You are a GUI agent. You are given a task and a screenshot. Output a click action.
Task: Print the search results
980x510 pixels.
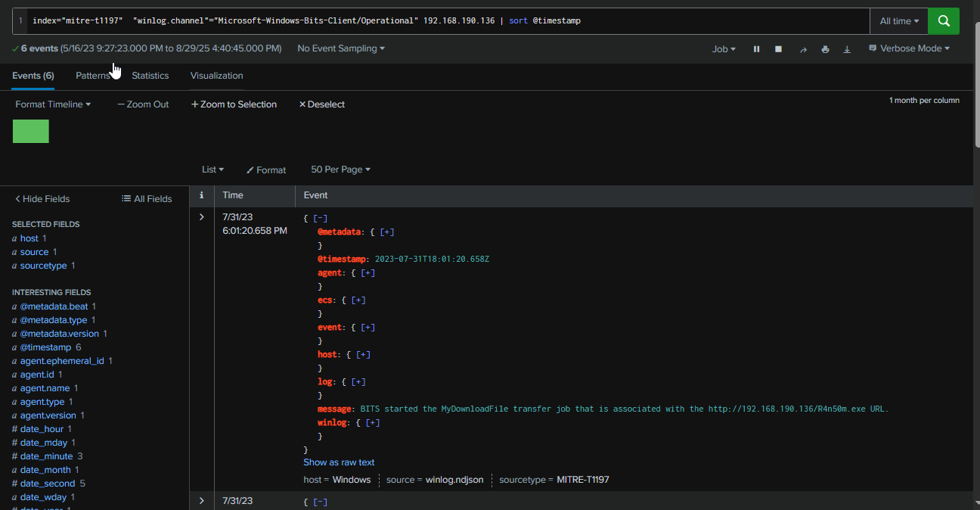pos(825,49)
